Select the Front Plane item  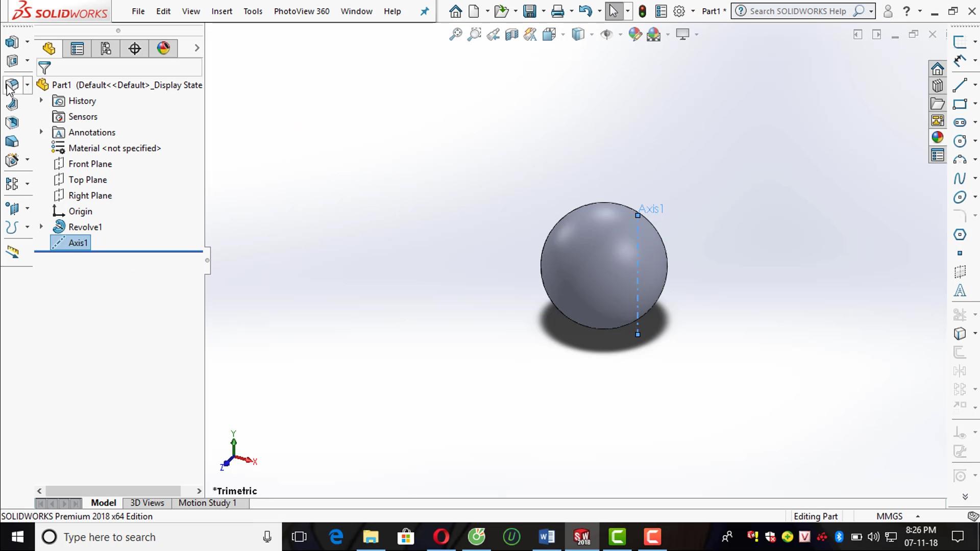pos(90,164)
